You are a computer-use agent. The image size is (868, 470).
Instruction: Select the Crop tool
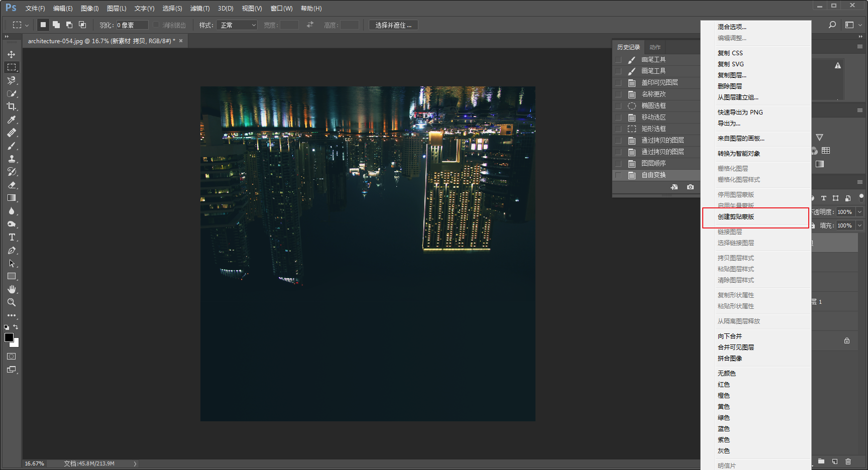[x=12, y=106]
